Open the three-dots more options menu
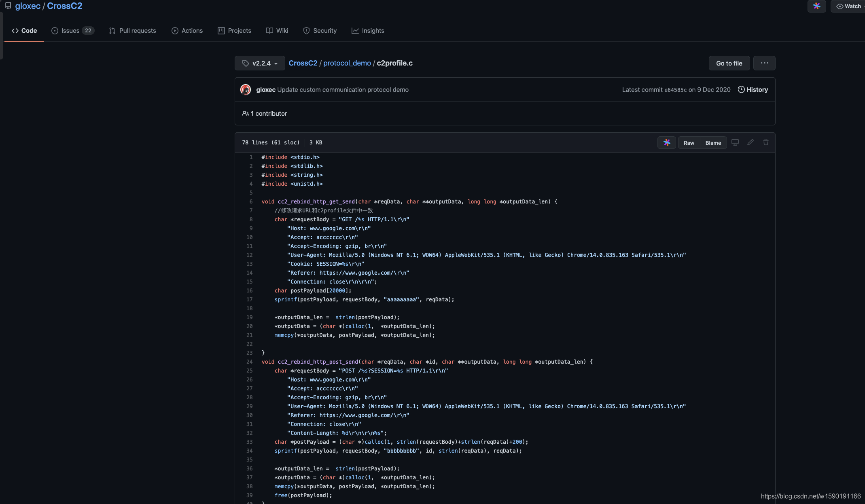 point(764,63)
